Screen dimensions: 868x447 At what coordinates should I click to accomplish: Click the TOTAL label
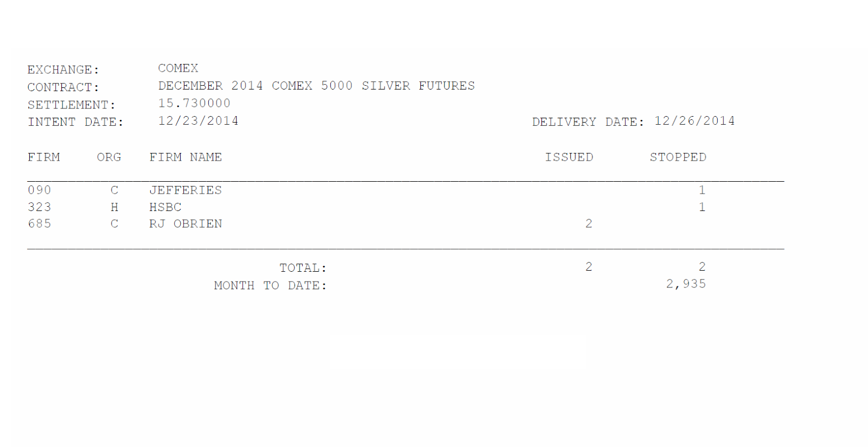coord(303,268)
